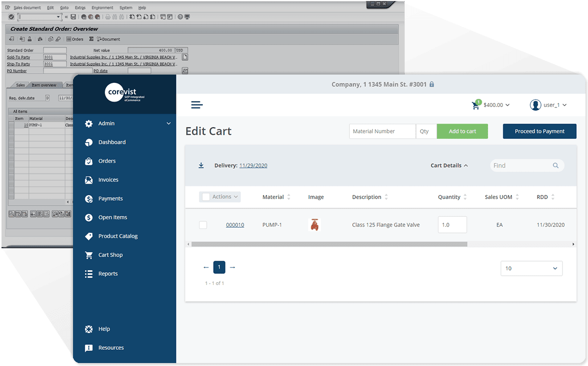
Task: Click the user avatar icon
Action: (x=535, y=105)
